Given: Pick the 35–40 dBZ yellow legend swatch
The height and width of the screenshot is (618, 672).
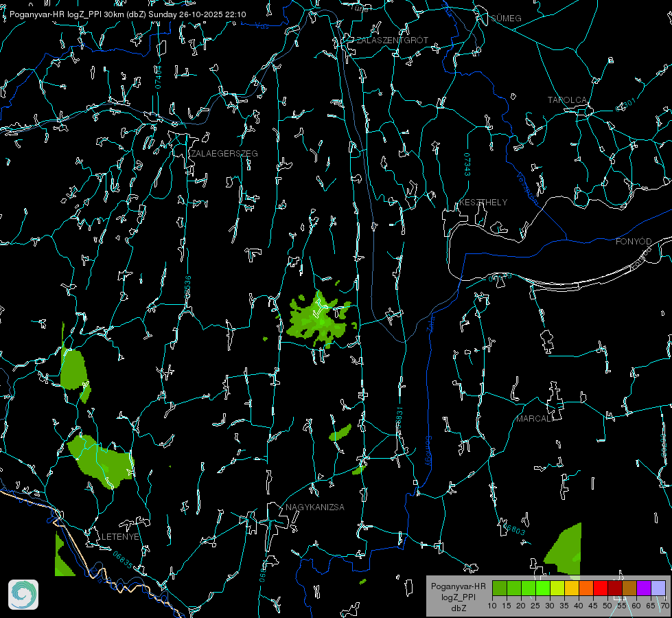Looking at the screenshot, I should click(571, 588).
